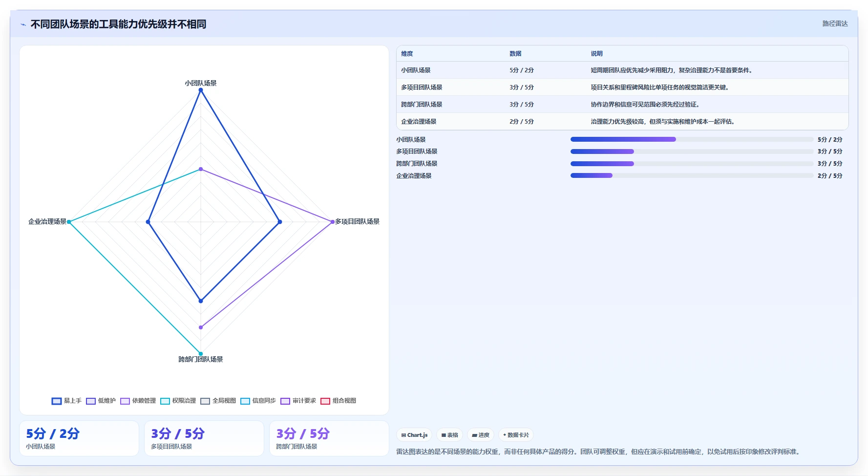Viewport: 868px width, 476px height.
Task: Click the 多项目团队场景 table row name
Action: (x=422, y=87)
